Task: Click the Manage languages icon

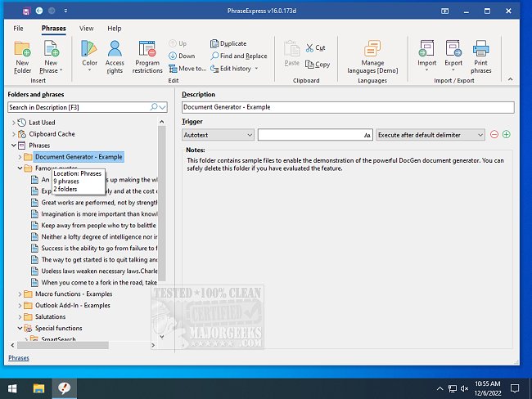Action: click(x=372, y=49)
